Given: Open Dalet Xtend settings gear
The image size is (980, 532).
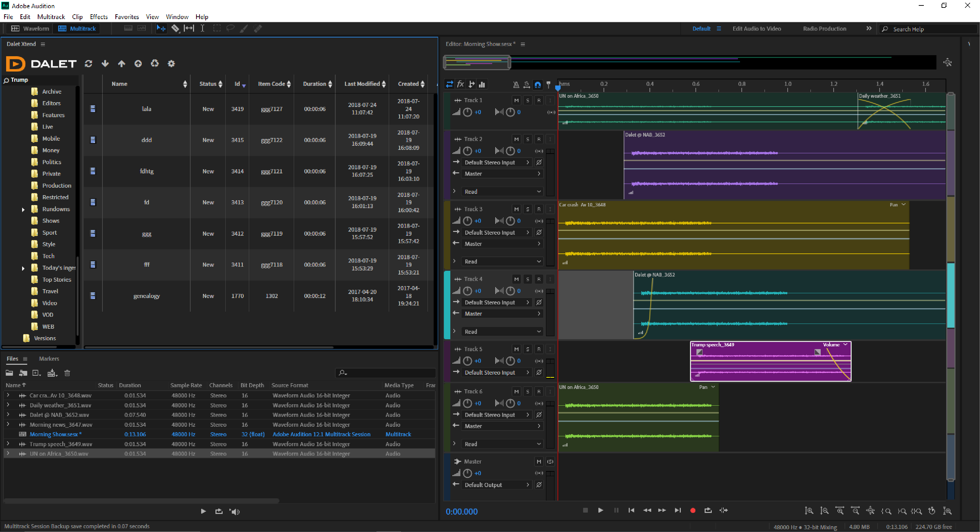Looking at the screenshot, I should pyautogui.click(x=171, y=64).
